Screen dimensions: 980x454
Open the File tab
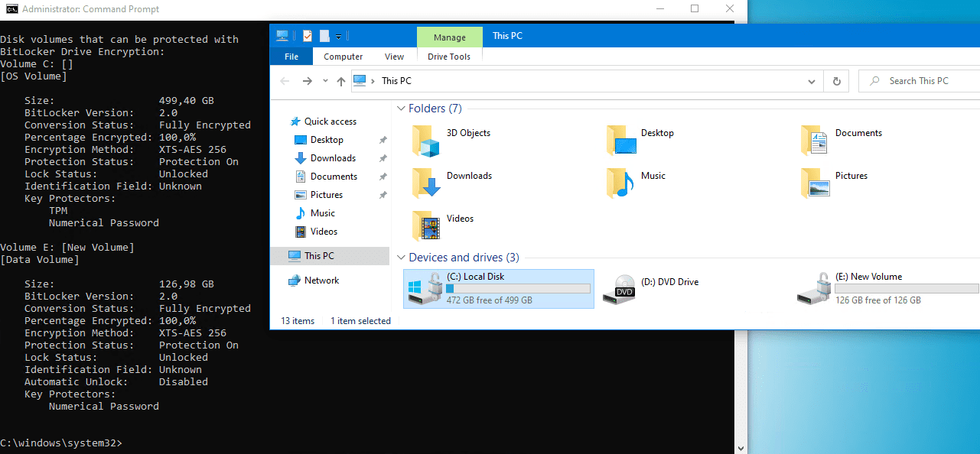click(x=291, y=57)
